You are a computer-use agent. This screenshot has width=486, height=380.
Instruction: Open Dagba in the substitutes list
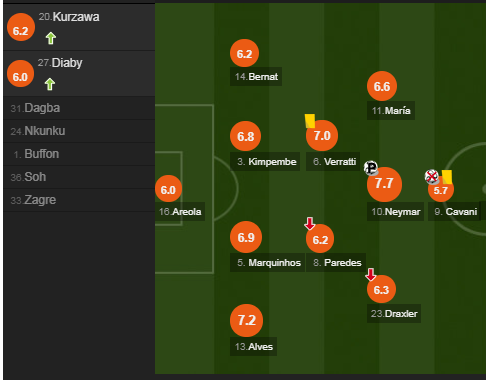coord(79,108)
